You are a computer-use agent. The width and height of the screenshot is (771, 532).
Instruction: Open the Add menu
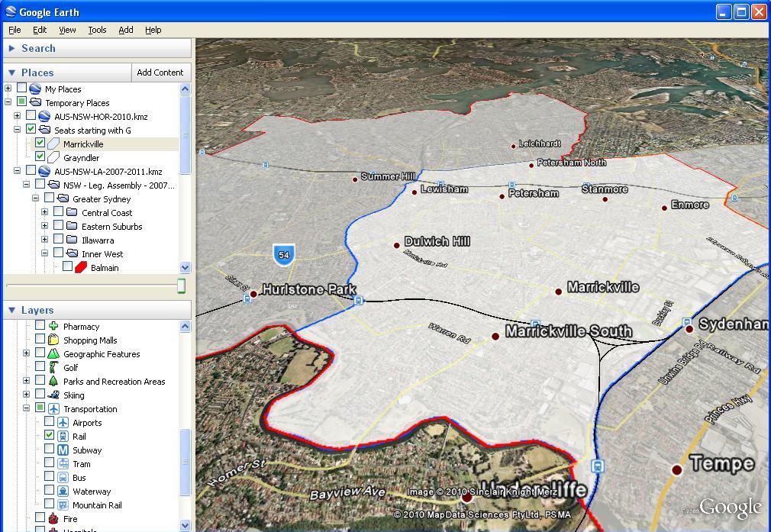[126, 30]
